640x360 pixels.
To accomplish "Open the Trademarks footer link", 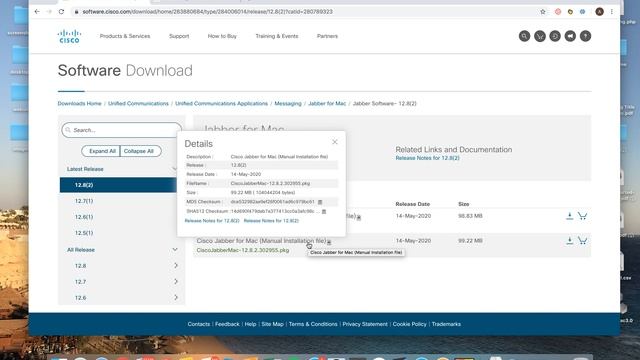I will pos(446,324).
